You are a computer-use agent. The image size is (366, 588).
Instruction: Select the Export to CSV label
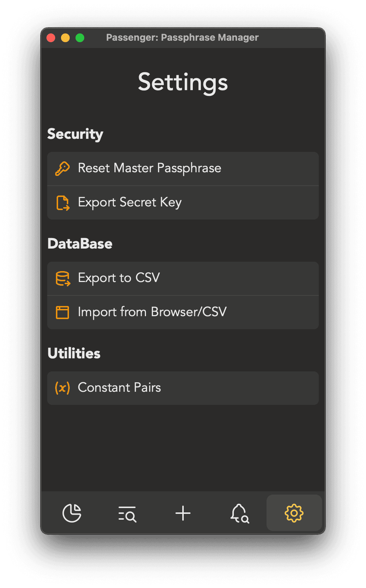pyautogui.click(x=119, y=278)
